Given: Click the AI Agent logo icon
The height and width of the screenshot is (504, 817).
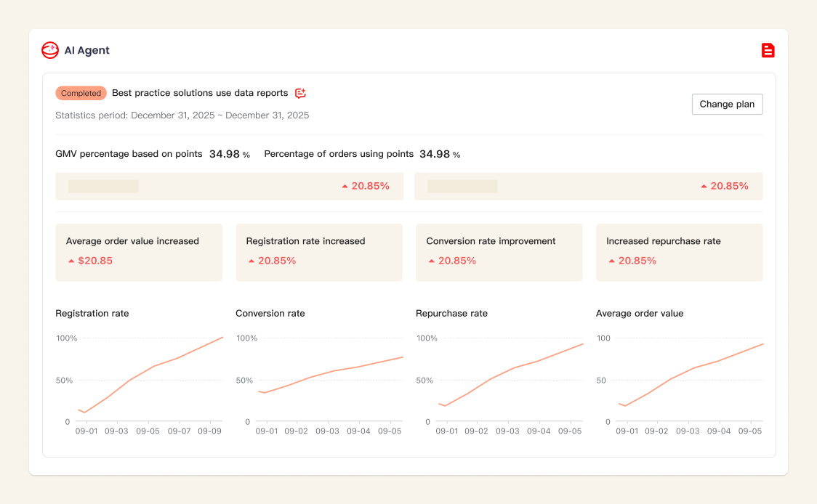Looking at the screenshot, I should pyautogui.click(x=50, y=50).
